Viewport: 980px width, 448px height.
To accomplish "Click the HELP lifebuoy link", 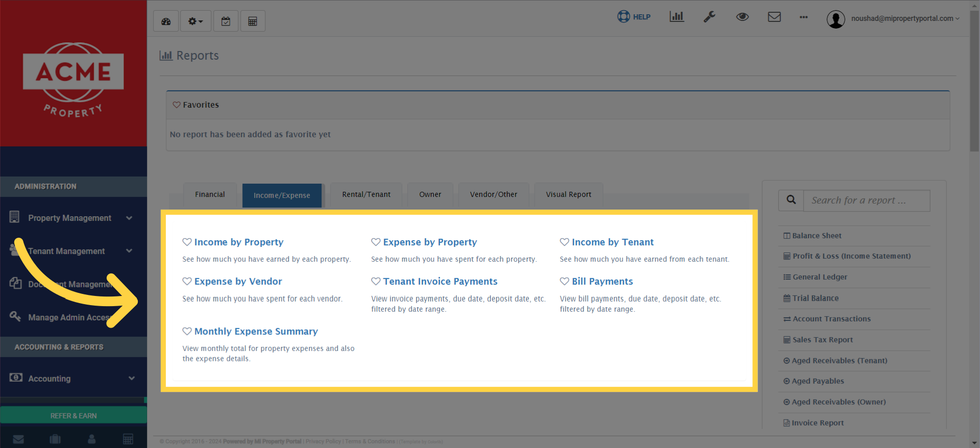I will 634,17.
